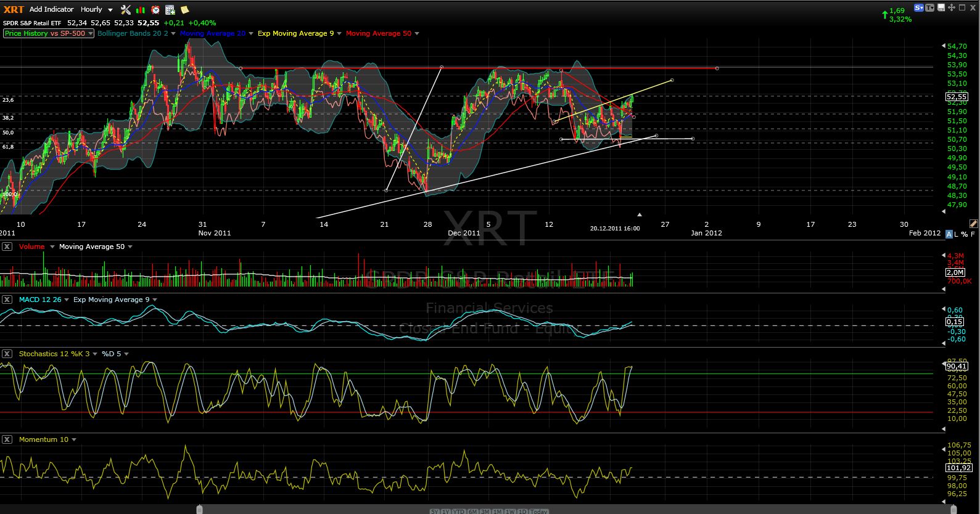
Task: Click the Momentum value label 101,92
Action: tap(958, 468)
